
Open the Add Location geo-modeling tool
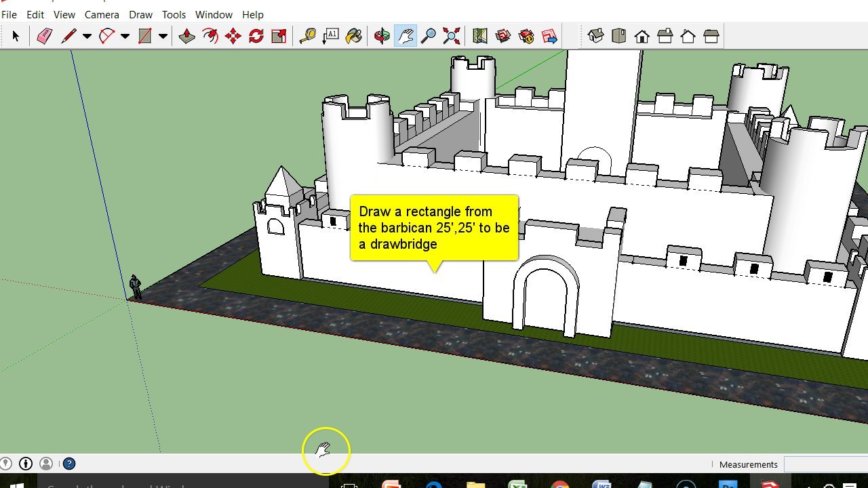[479, 36]
